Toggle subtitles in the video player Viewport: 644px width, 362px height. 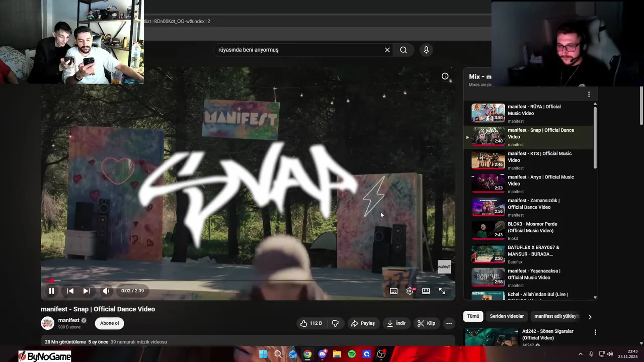click(x=394, y=291)
